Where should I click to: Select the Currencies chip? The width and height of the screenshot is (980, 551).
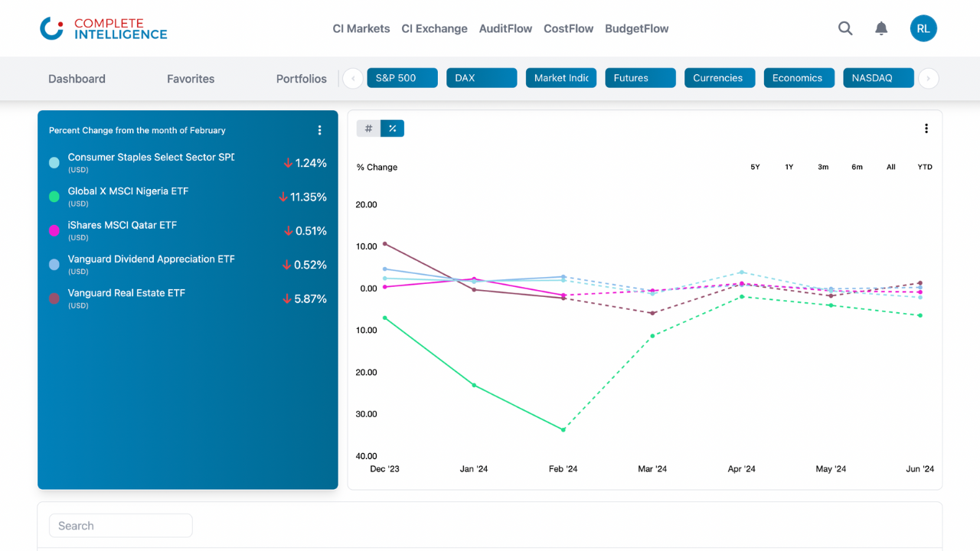coord(720,78)
